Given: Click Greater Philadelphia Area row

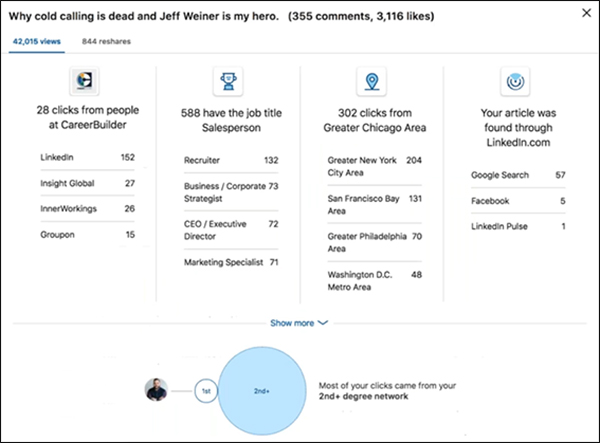Looking at the screenshot, I should (375, 243).
